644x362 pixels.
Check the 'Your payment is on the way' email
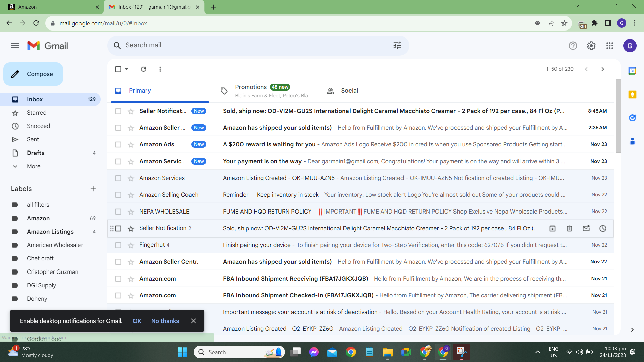118,161
